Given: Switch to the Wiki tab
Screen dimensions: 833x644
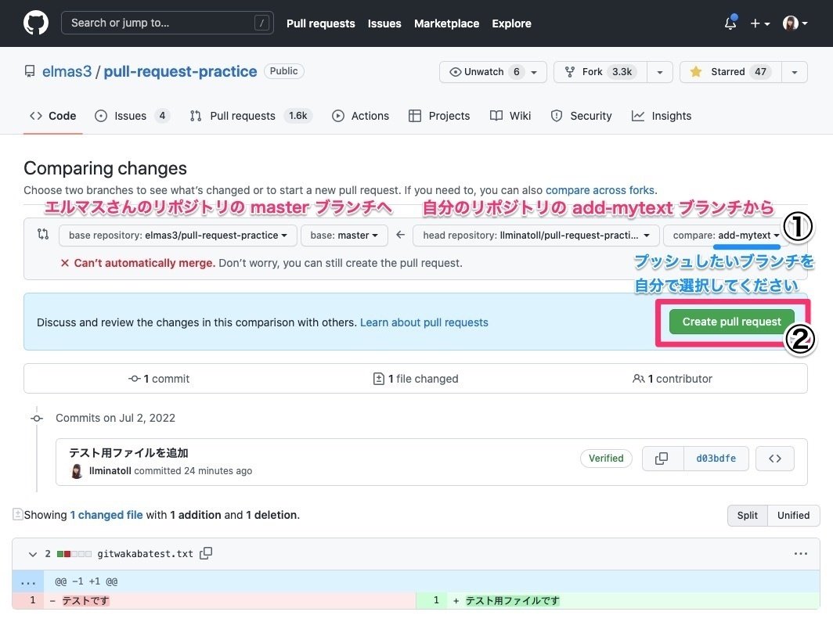Looking at the screenshot, I should tap(510, 116).
